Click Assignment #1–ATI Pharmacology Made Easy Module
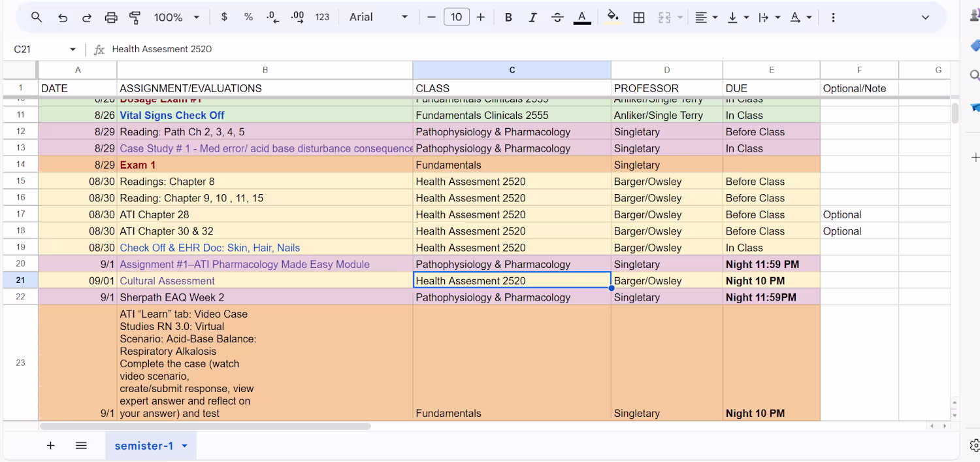Image resolution: width=980 pixels, height=462 pixels. point(265,264)
